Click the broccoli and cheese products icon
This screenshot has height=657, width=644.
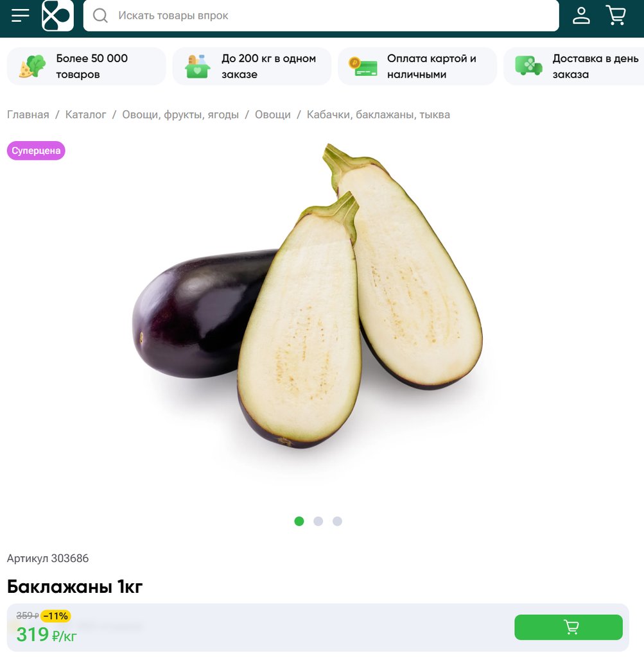click(x=32, y=66)
